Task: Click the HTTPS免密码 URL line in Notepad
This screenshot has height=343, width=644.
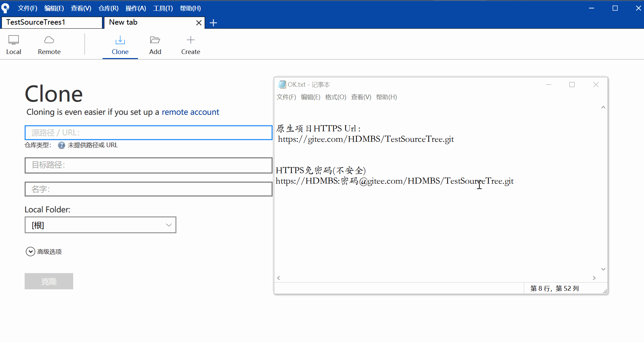Action: (x=395, y=181)
